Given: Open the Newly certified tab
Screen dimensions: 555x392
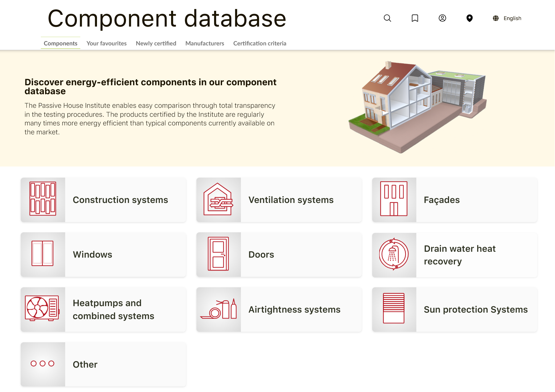Looking at the screenshot, I should pos(156,44).
